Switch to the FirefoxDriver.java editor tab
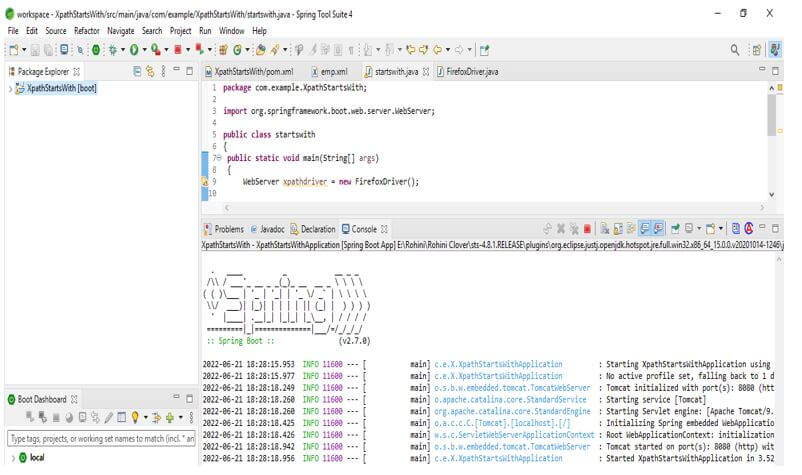Image resolution: width=802 pixels, height=475 pixels. 467,72
